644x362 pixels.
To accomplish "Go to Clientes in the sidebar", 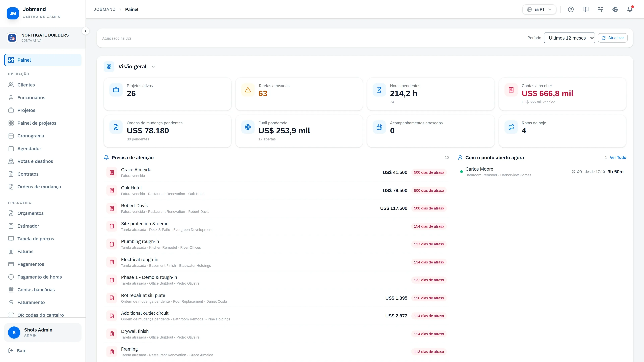I will [x=43, y=85].
